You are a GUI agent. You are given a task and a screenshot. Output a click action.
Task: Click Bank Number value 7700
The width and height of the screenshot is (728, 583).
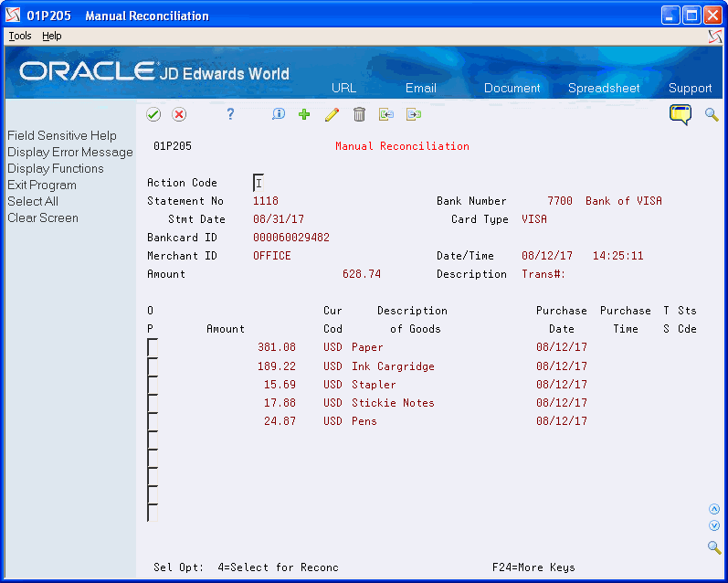pos(560,201)
